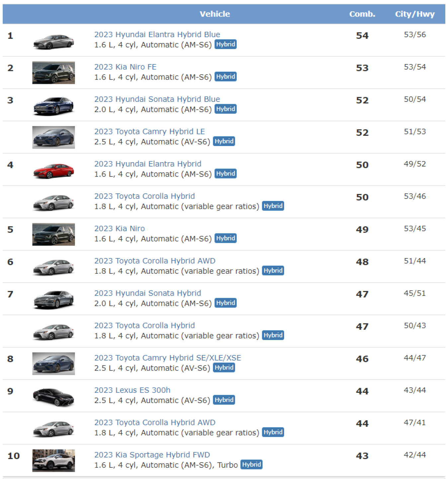Click the Hybrid badge in the Elantra Hybrid Blue row
Screen dimensions: 448x479
[226, 44]
